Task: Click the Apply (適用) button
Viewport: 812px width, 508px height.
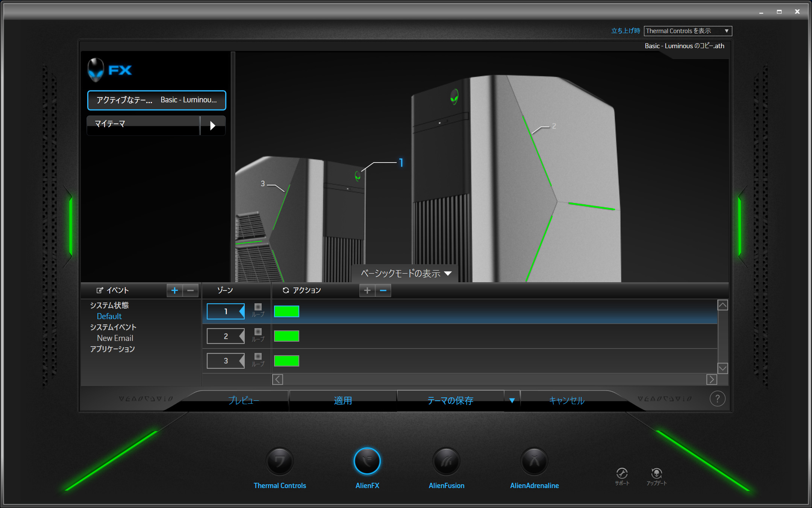Action: pos(343,400)
